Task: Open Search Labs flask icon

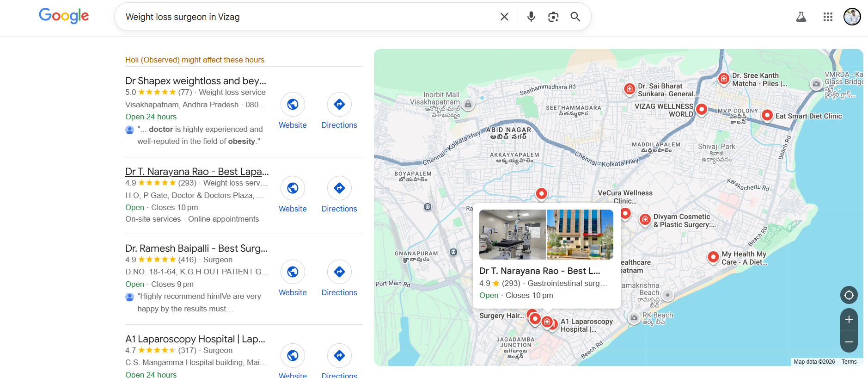Action: tap(801, 17)
